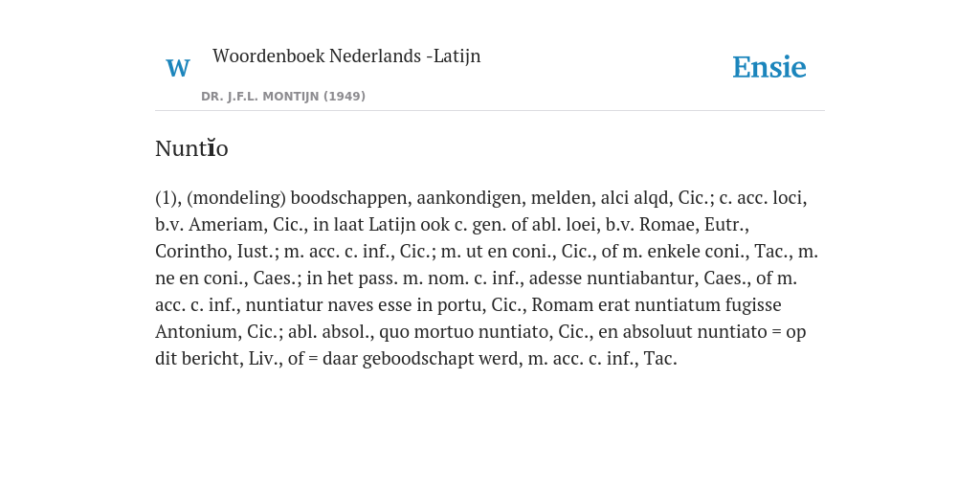This screenshot has width=980, height=490.
Task: Open Woordenboek Nederlands -Latijn title link
Action: [346, 56]
